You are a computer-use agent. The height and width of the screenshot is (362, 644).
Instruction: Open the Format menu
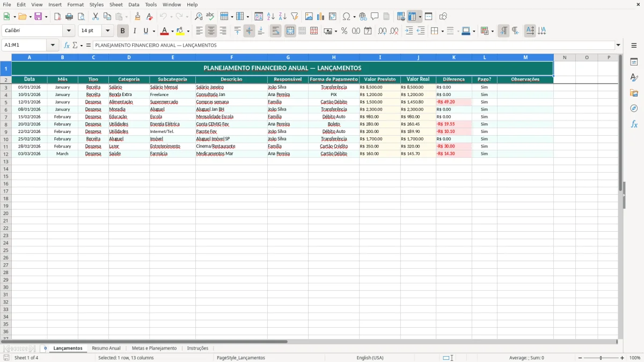[75, 4]
